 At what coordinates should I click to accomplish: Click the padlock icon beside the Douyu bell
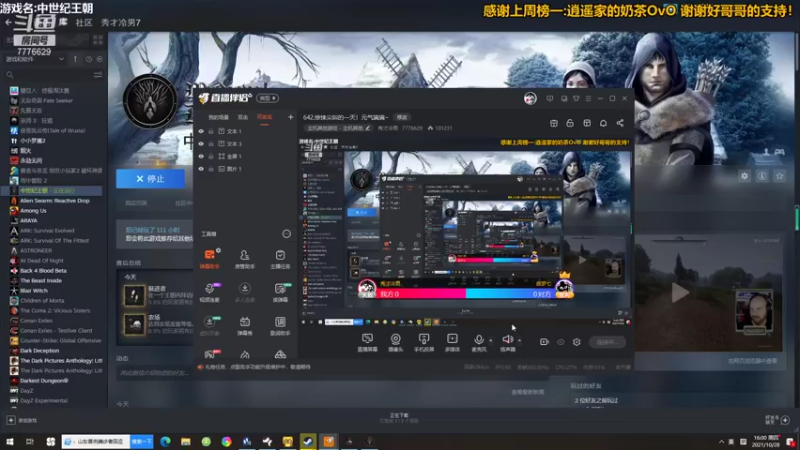coord(570,123)
